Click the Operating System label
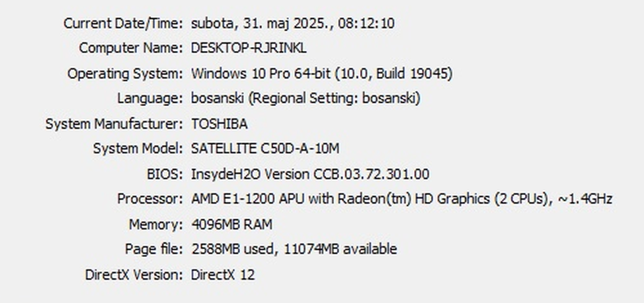The width and height of the screenshot is (644, 303). [x=125, y=74]
